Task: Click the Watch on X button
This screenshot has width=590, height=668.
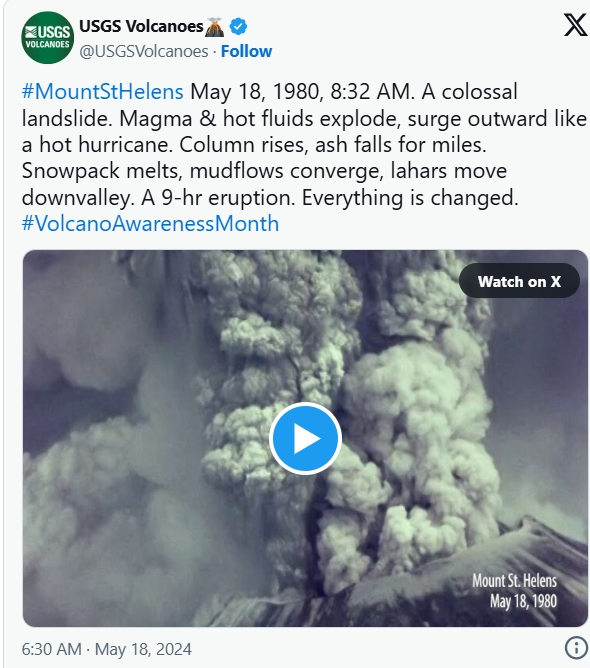Action: 519,281
